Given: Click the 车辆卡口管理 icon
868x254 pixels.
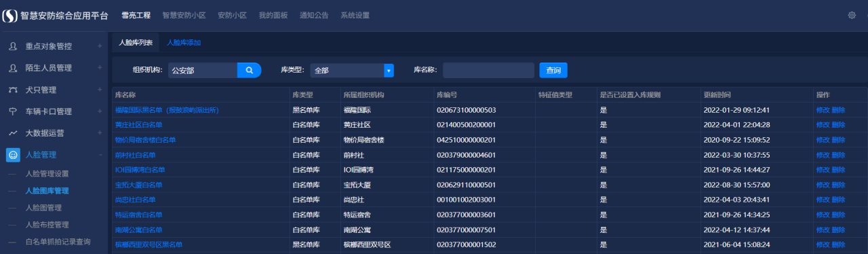Looking at the screenshot, I should coord(13,111).
